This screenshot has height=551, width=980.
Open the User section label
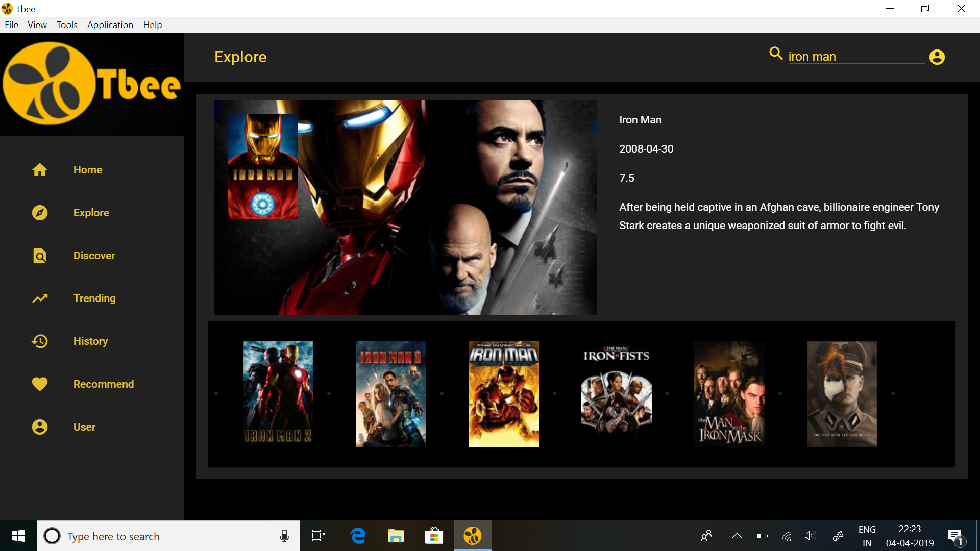pos(84,427)
